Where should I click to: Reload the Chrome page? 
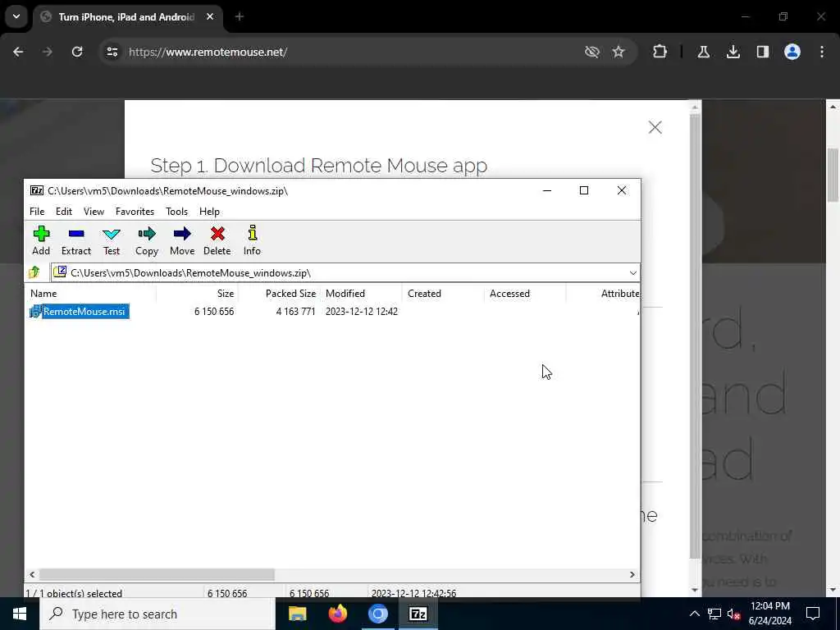coord(77,52)
